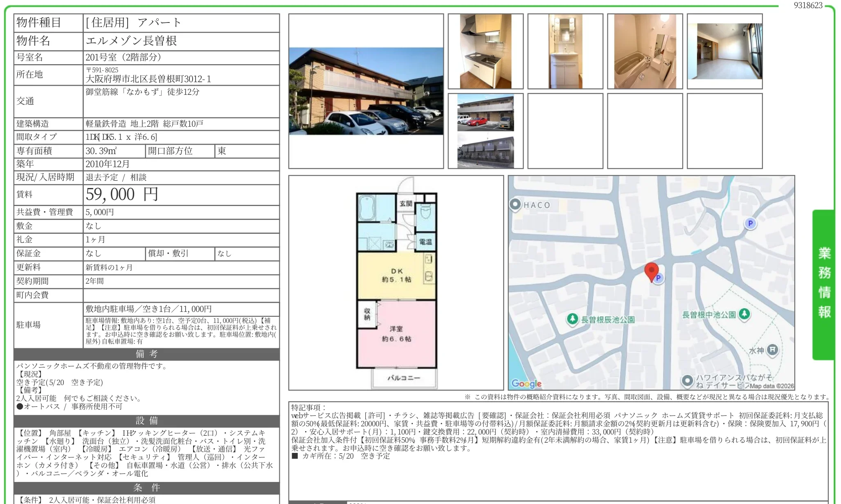Click the Map data ©2026 attribution
Screen dimensions: 841x504
click(771, 386)
